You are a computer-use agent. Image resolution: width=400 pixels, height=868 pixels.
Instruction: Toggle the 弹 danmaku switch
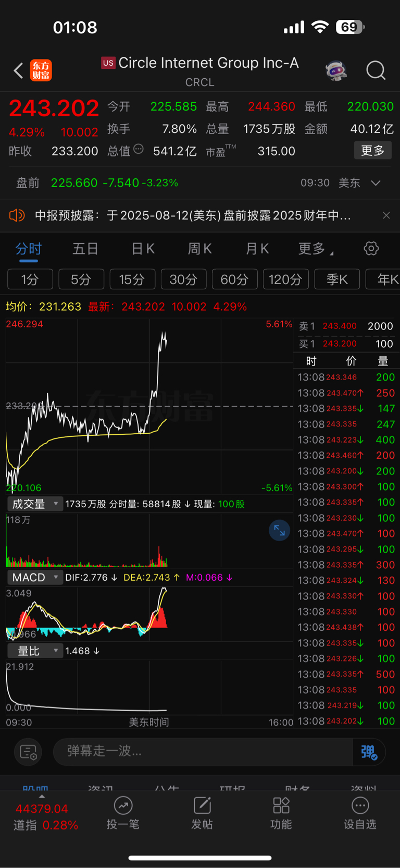(369, 752)
